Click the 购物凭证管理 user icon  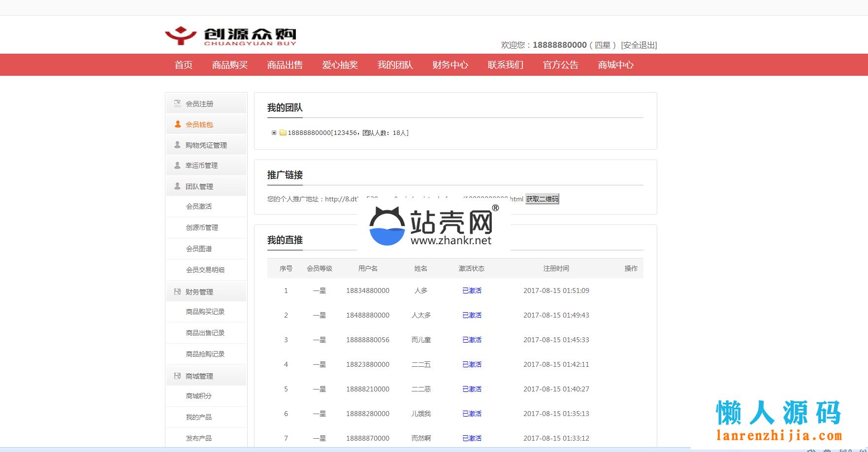pos(178,145)
